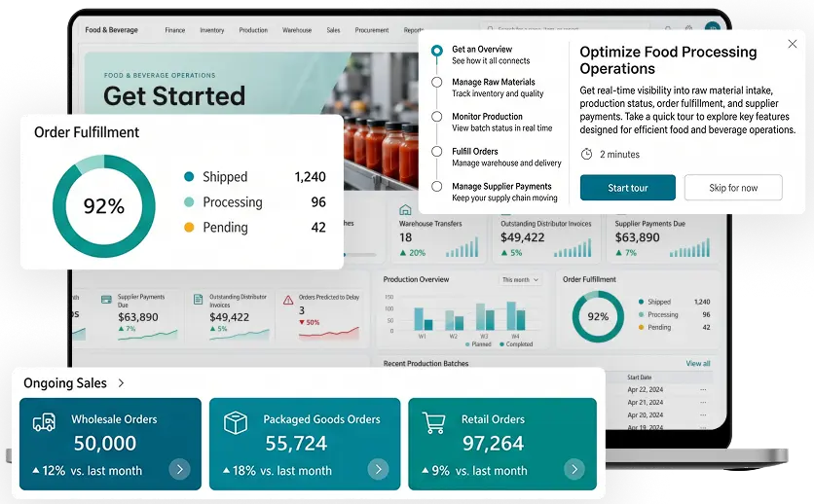Click the Planned legend in Production Overview
This screenshot has width=814, height=504.
pos(478,344)
